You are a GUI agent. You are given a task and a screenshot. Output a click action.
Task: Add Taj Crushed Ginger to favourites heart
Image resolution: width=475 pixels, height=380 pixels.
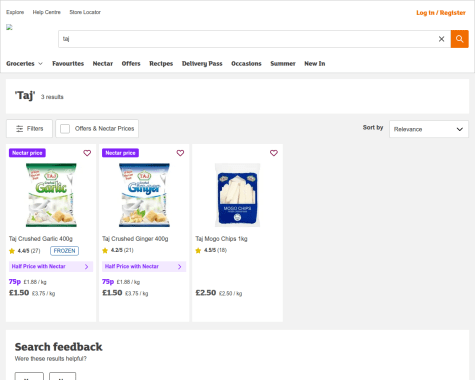pyautogui.click(x=180, y=153)
